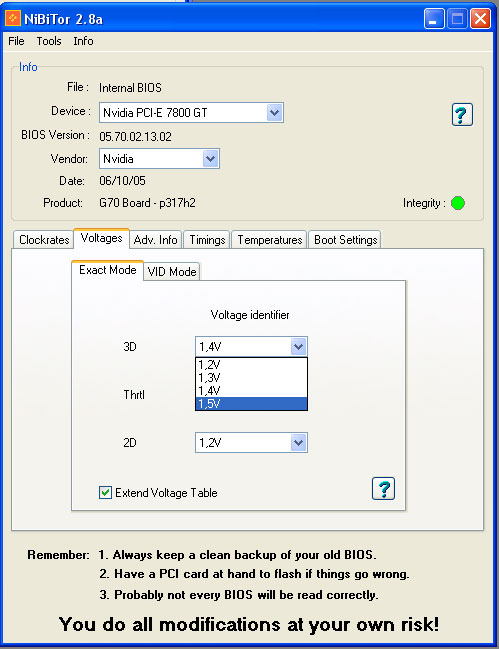Pick 1,3V voltage option
Viewport: 499px width, 649px height.
coord(251,377)
